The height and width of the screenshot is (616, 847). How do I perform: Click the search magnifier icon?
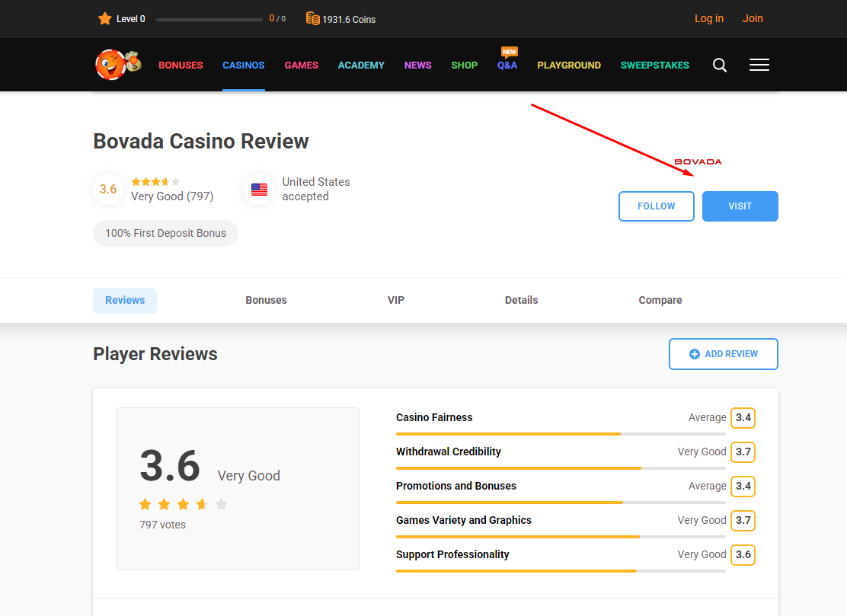719,65
